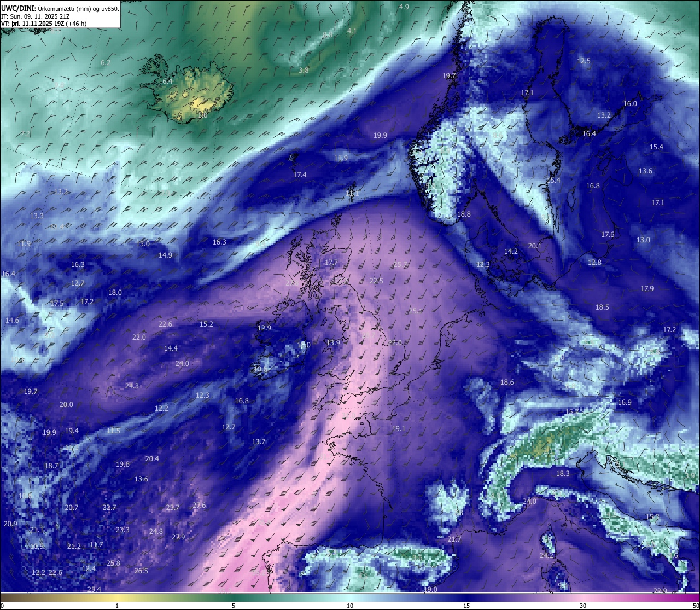
Task: Click the 18.0 map value
Action: (x=115, y=293)
